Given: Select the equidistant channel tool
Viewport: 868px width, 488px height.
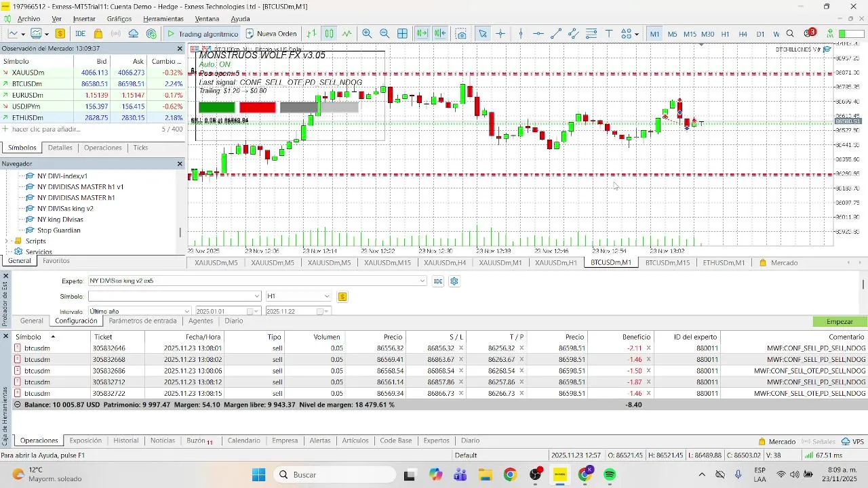Looking at the screenshot, I should pyautogui.click(x=574, y=33).
